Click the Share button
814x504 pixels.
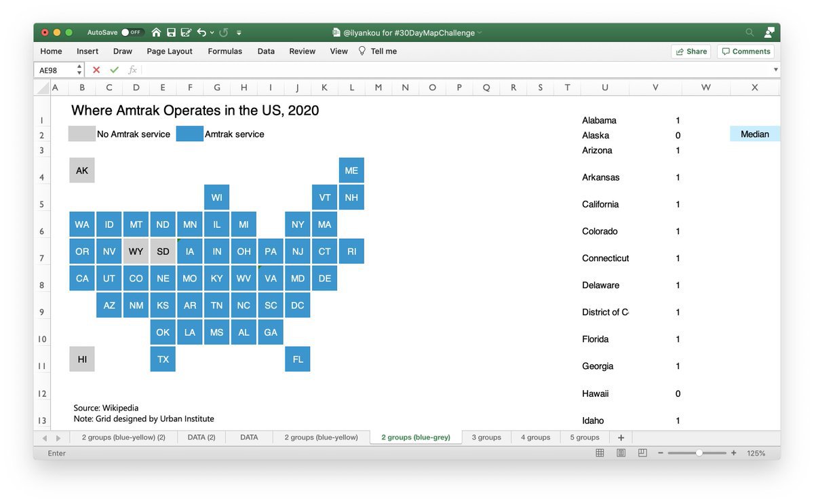click(x=690, y=52)
